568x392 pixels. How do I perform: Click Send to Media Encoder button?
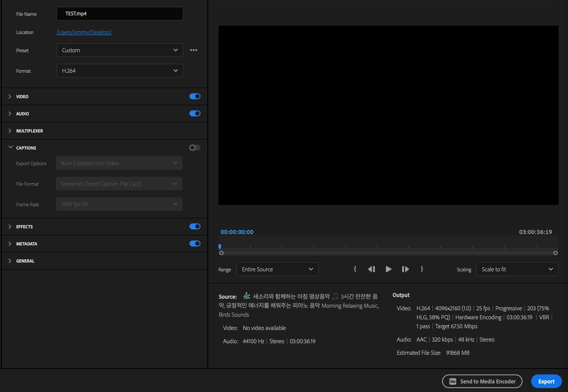pos(482,381)
